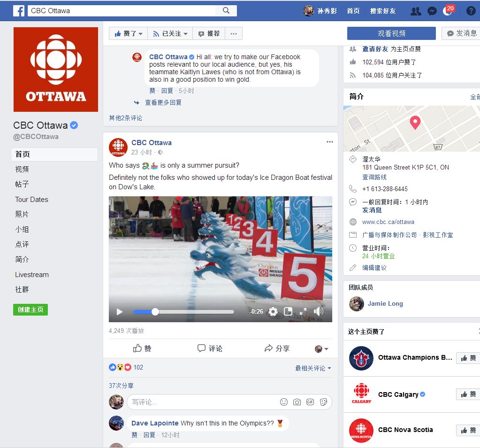This screenshot has width=480, height=448.
Task: Open the CBC Ottawa profile logo image
Action: click(56, 70)
